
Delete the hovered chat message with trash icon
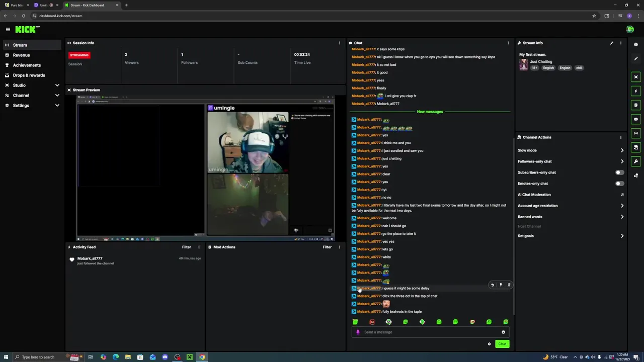509,285
